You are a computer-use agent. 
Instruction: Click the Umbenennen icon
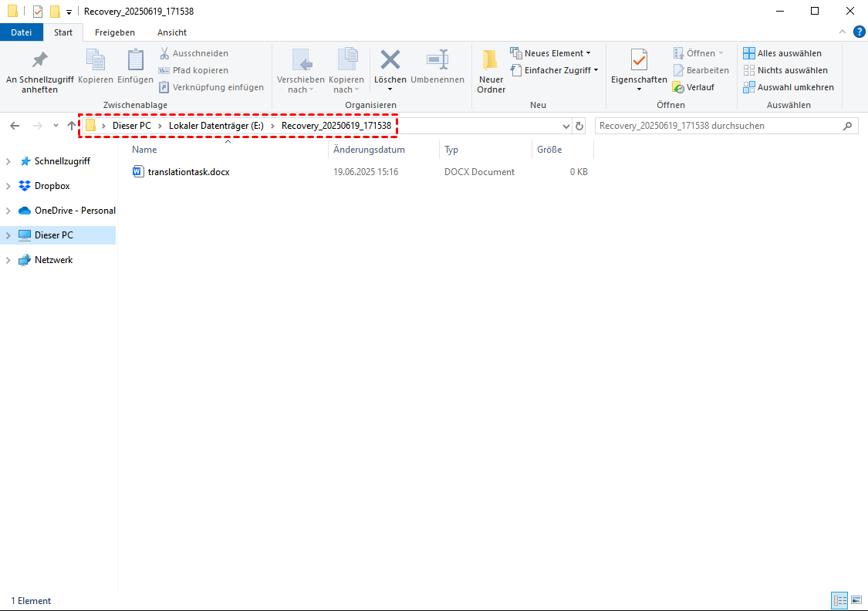point(437,59)
